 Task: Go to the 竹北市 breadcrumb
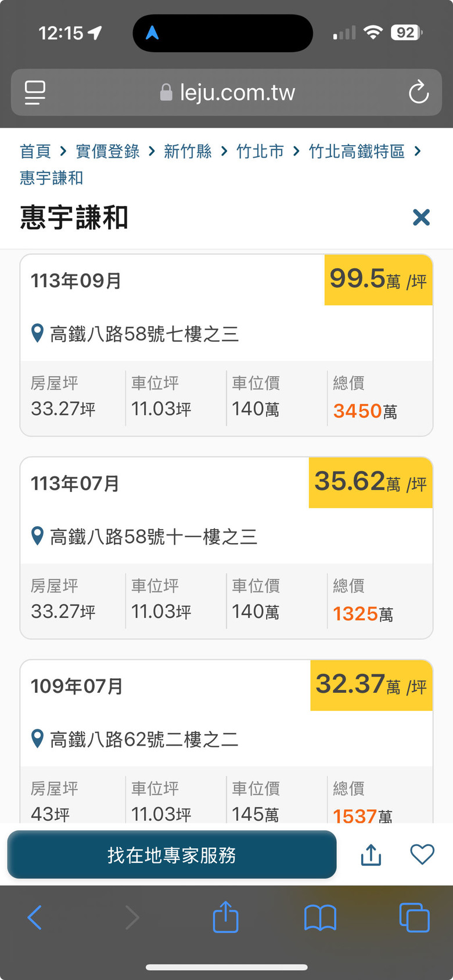[260, 151]
